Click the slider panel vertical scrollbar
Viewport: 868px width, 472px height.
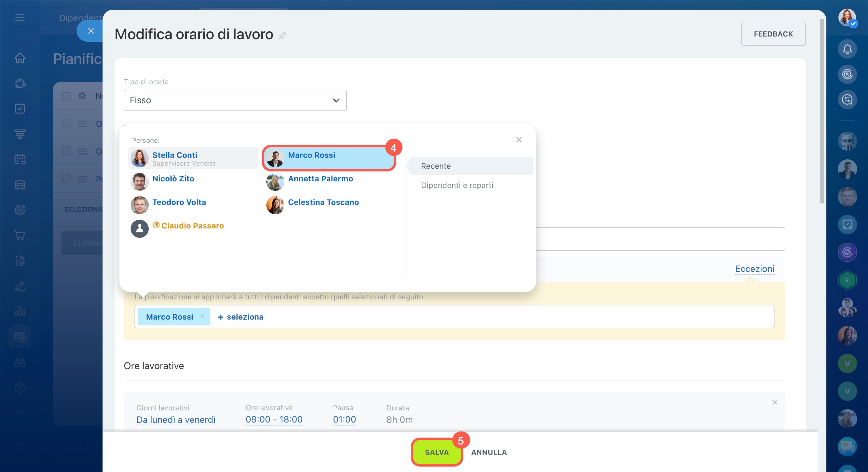822,111
